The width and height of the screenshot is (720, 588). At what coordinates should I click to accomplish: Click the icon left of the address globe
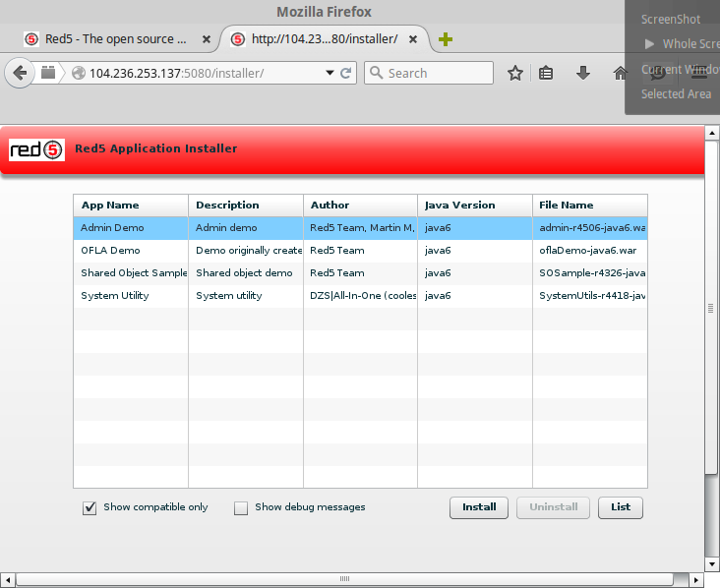click(x=48, y=73)
